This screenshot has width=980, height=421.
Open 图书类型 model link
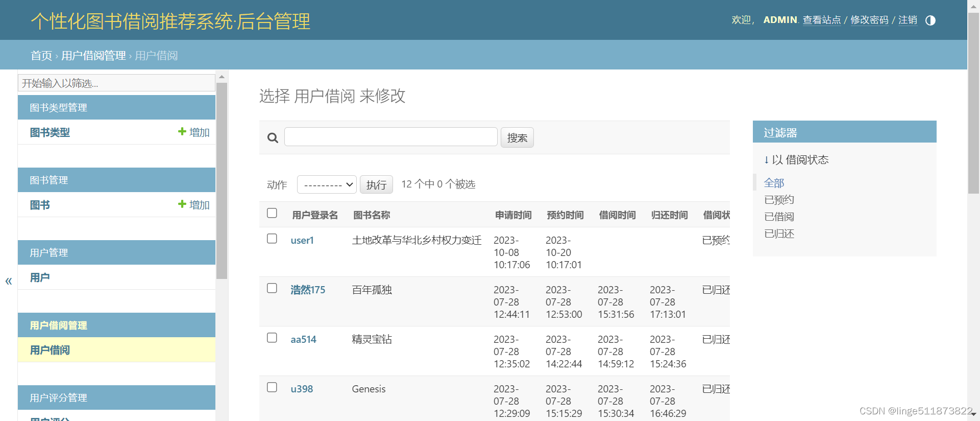(50, 132)
